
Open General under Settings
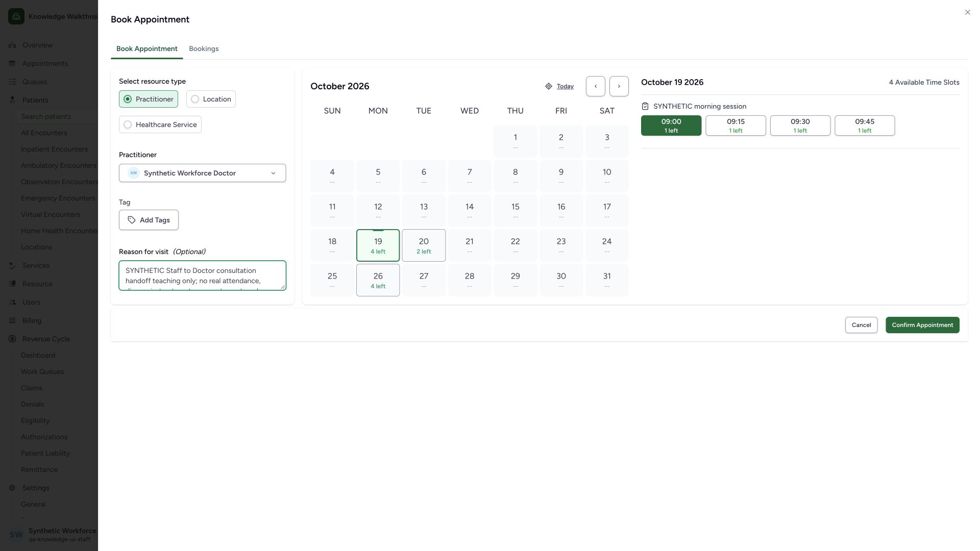pos(33,504)
